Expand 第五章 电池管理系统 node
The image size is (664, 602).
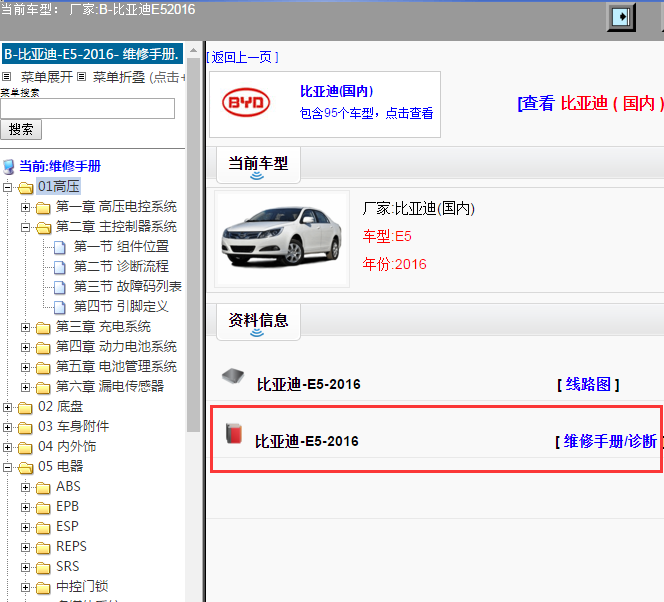(25, 367)
